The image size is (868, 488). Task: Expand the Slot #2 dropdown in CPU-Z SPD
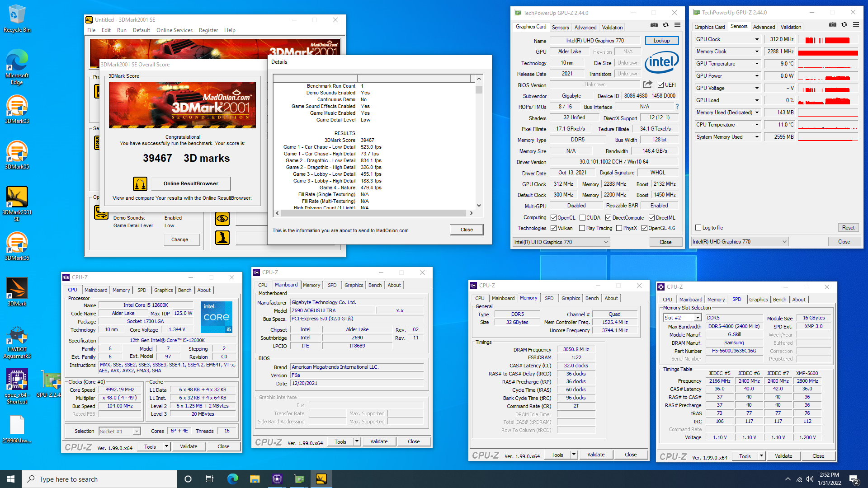698,318
